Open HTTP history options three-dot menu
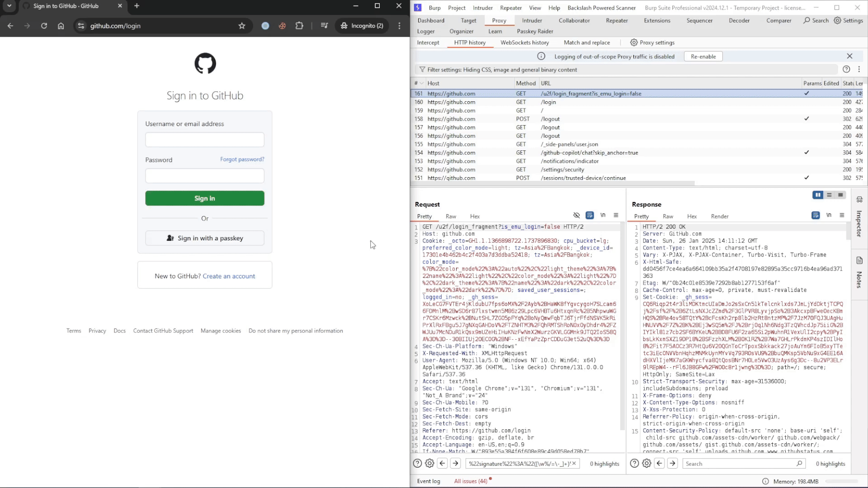 click(x=859, y=70)
